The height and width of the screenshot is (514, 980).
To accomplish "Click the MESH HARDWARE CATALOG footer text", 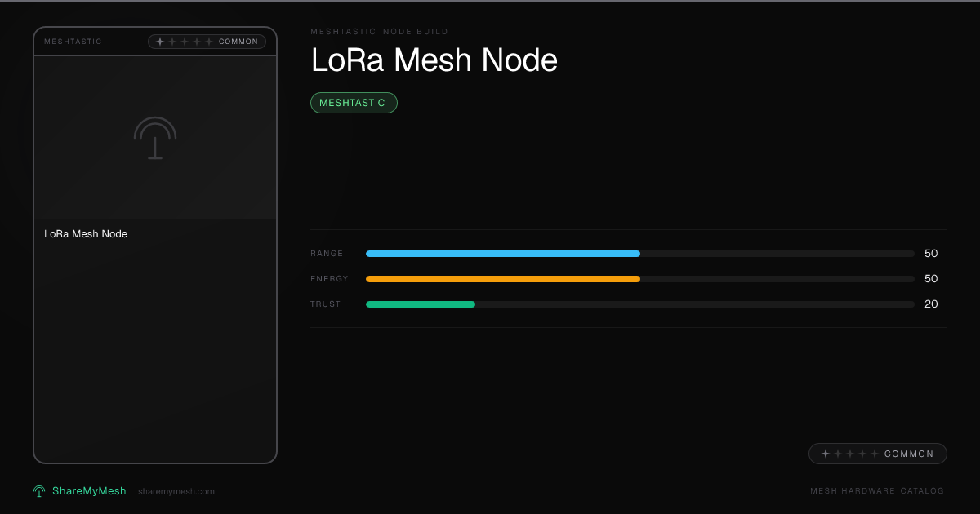I will click(877, 491).
